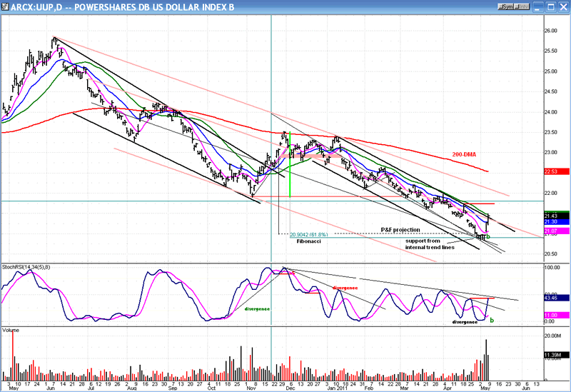Click the red 200-DMA label

coord(464,154)
